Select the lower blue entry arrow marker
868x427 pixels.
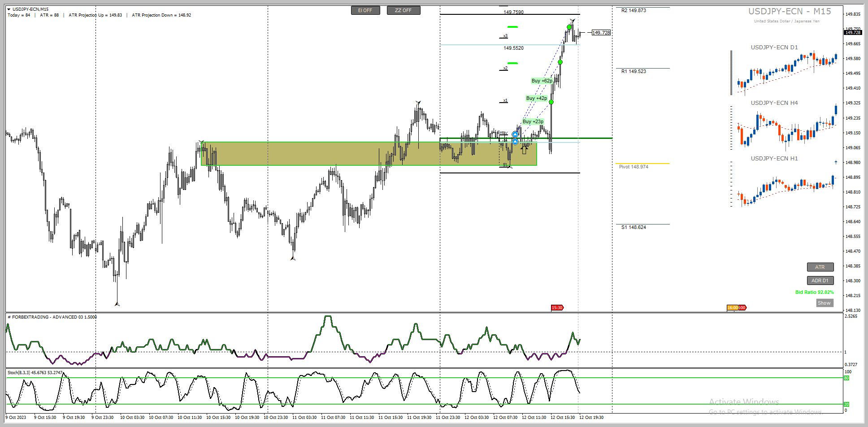(x=515, y=142)
